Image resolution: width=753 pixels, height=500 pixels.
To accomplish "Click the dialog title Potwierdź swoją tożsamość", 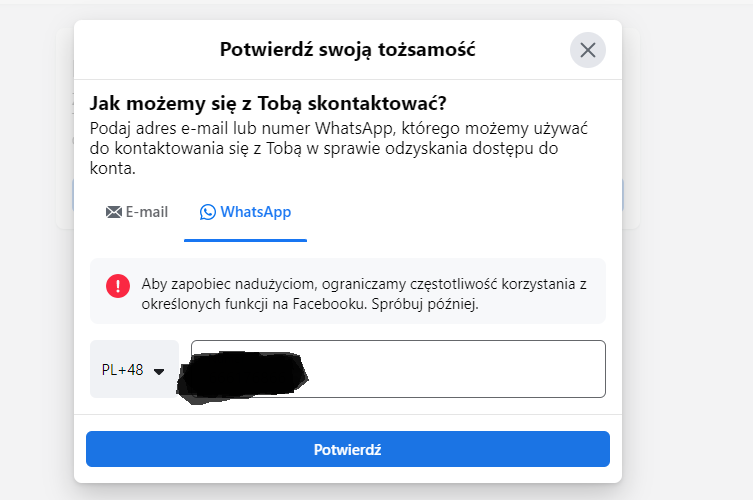I will click(x=347, y=49).
